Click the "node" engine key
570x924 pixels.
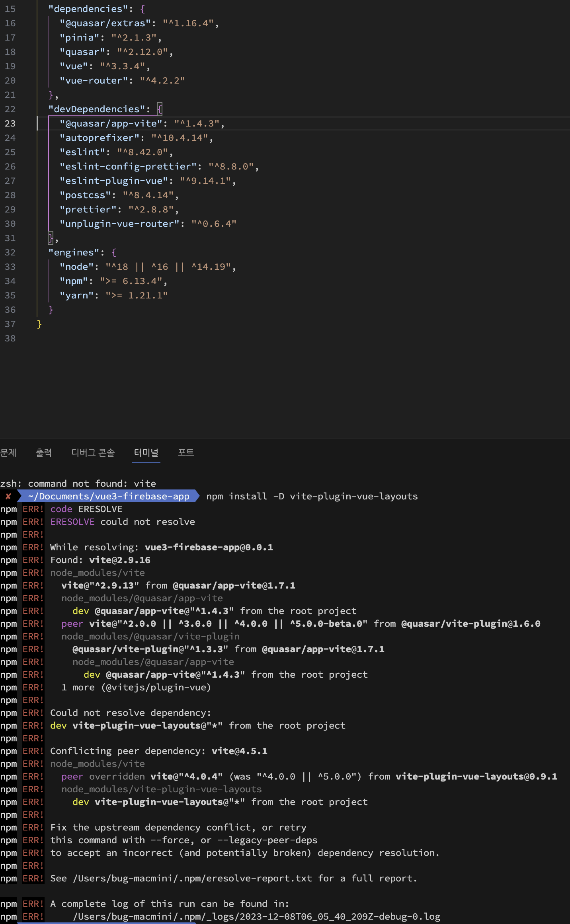point(77,267)
